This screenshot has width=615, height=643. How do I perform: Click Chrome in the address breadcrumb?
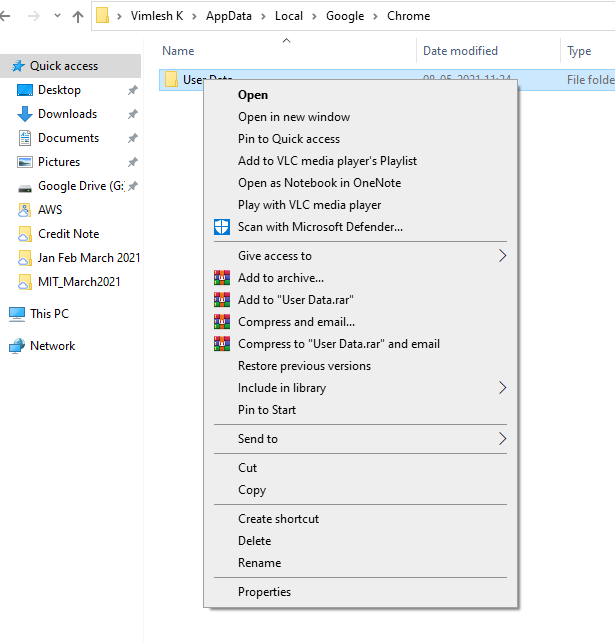[x=408, y=16]
